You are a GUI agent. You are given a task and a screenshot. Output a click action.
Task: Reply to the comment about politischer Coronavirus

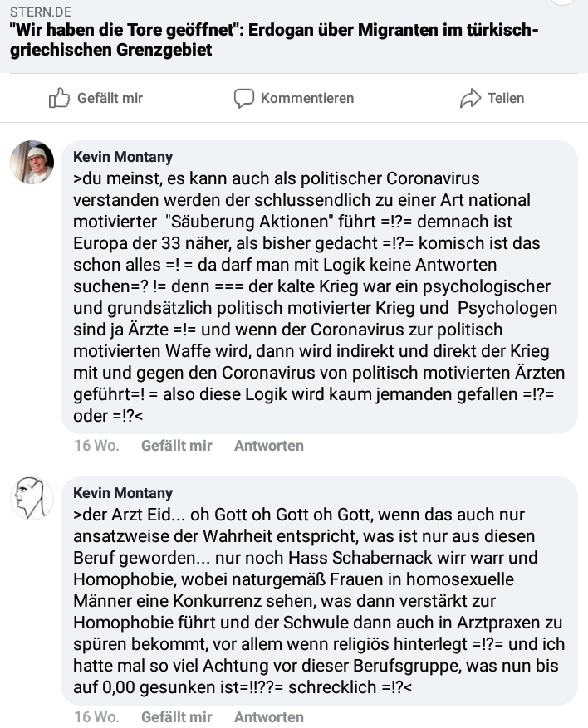click(269, 446)
